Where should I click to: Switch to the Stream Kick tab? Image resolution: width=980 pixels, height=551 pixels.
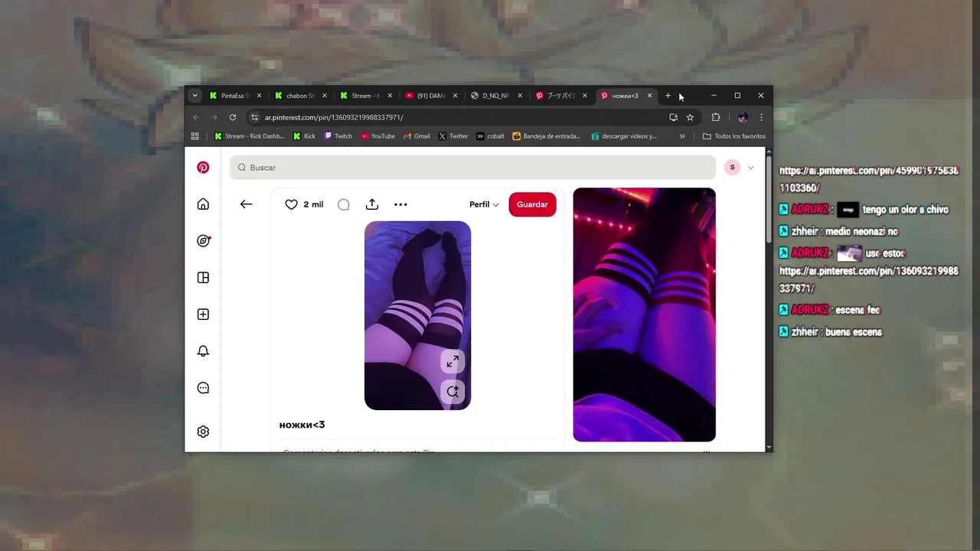pos(366,96)
